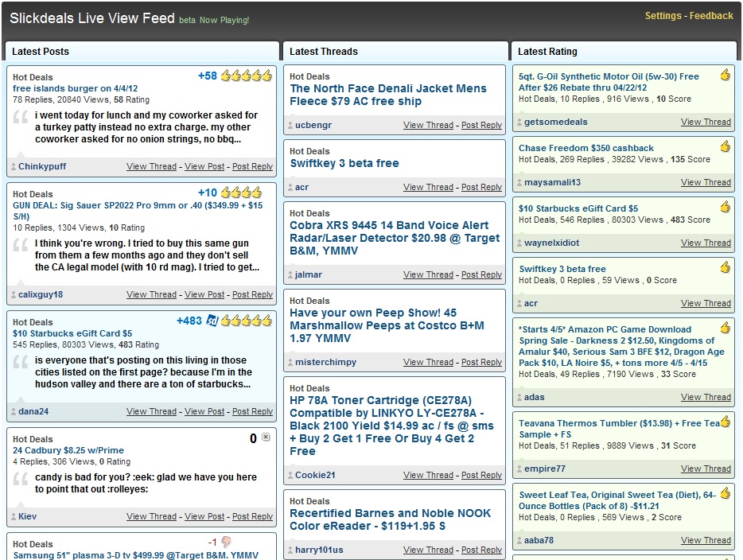Click user icon beside misterchimpy
The width and height of the screenshot is (743, 560).
coord(290,363)
